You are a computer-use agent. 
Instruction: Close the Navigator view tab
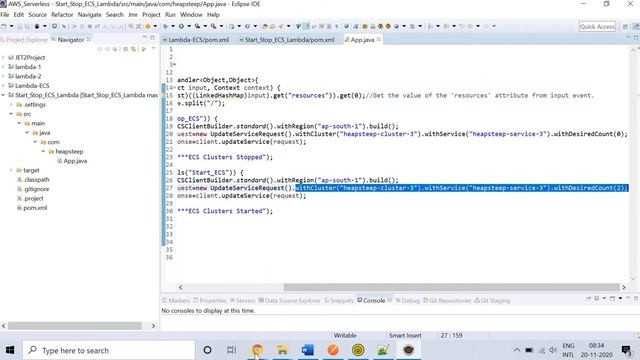(x=89, y=39)
